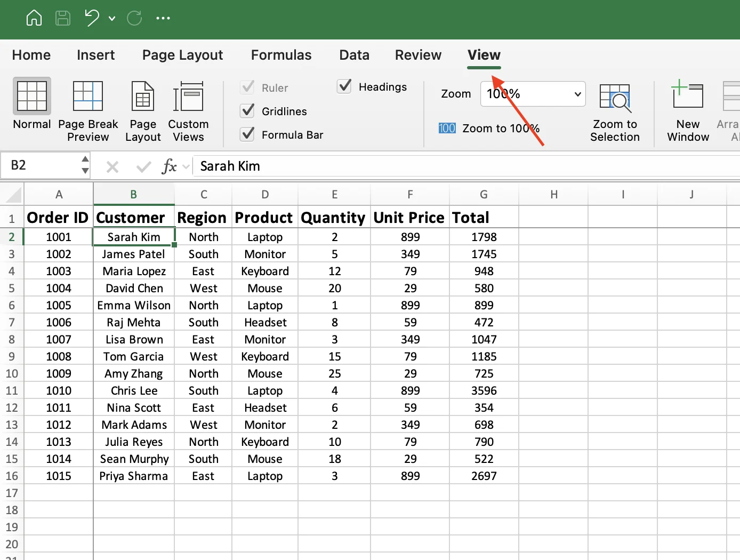
Task: Switch to Normal view
Action: point(31,108)
